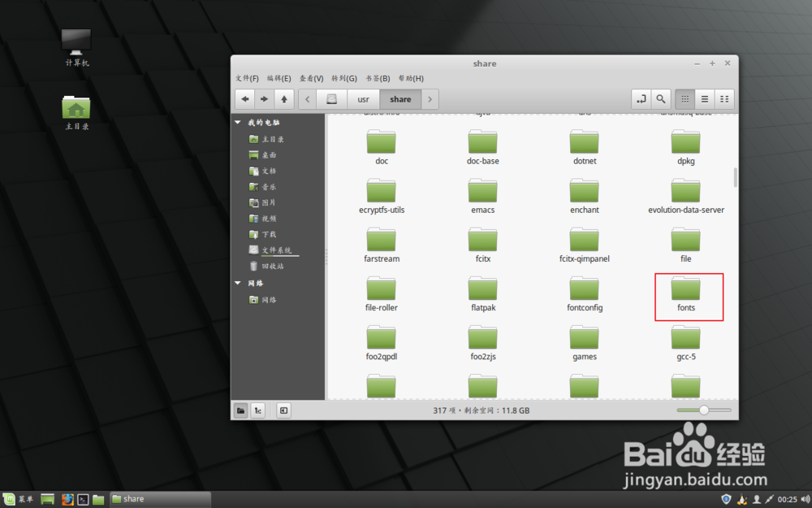Collapse the 我的电脑 sidebar section
Screen dimensions: 812x508
click(238, 123)
